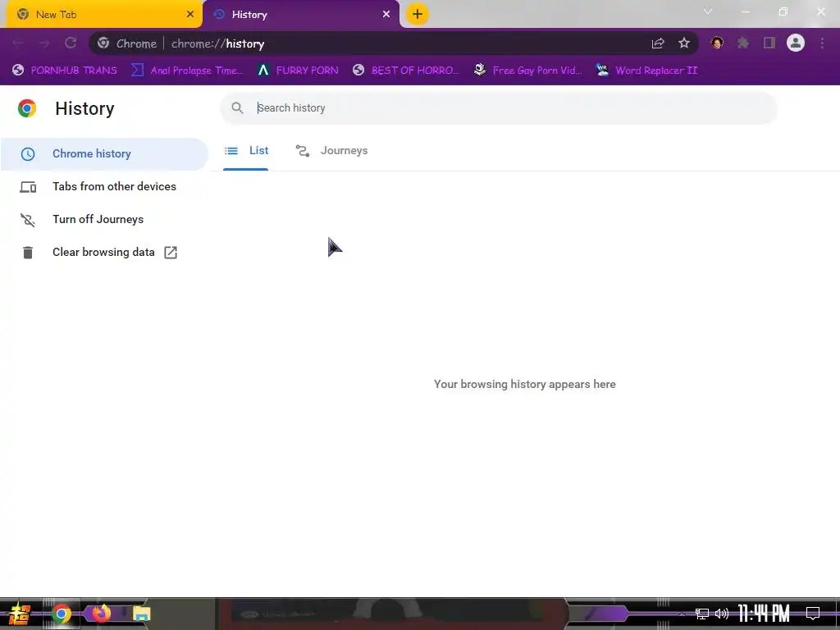Bookmark this page with the star icon
840x630 pixels.
pos(684,43)
